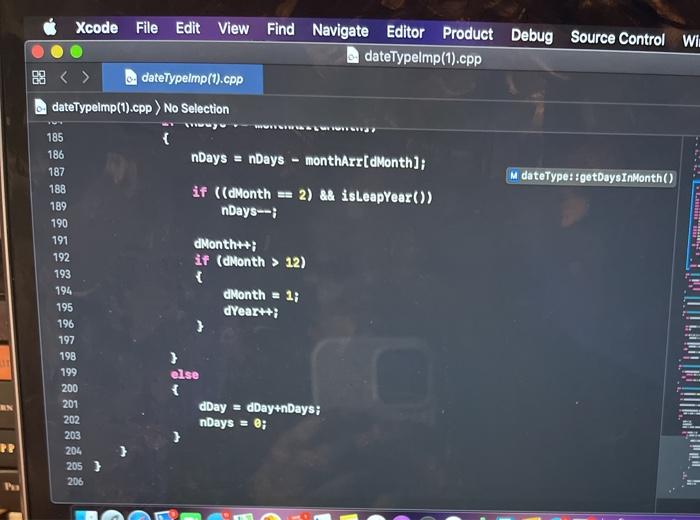Screen dimensions: 700x520
Task: Open the File menu
Action: 147,28
